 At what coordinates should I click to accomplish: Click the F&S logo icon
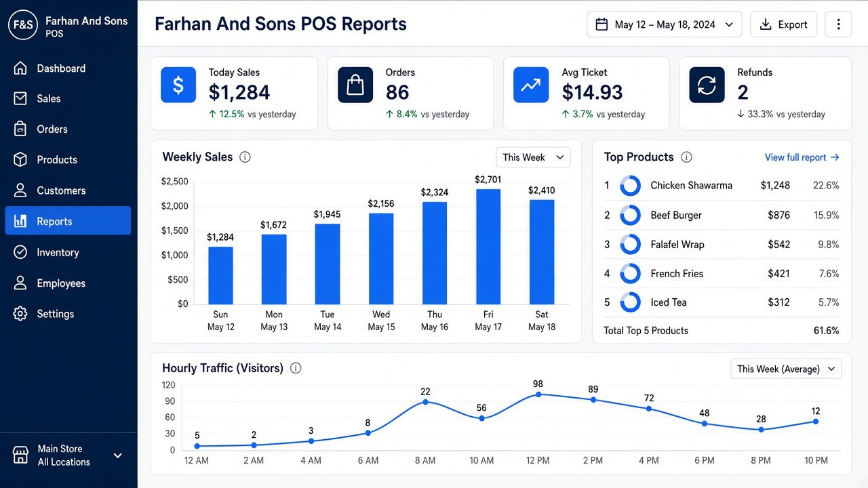tap(22, 25)
